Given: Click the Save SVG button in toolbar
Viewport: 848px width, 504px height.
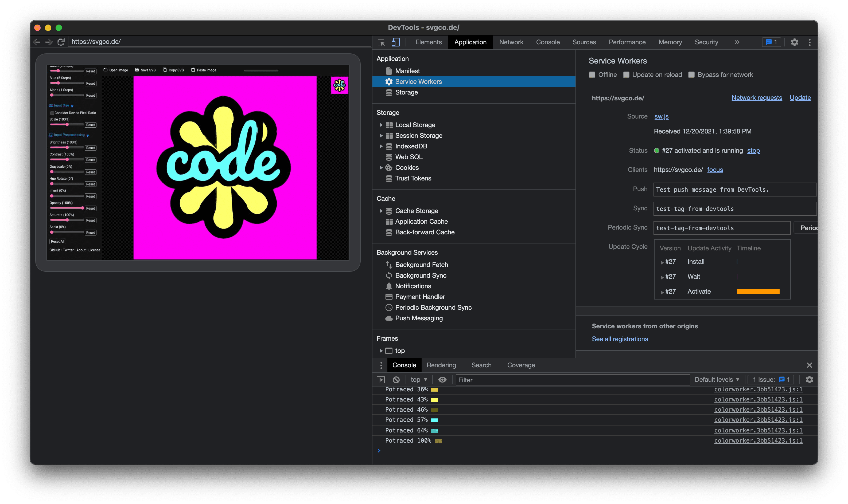Looking at the screenshot, I should coord(145,71).
